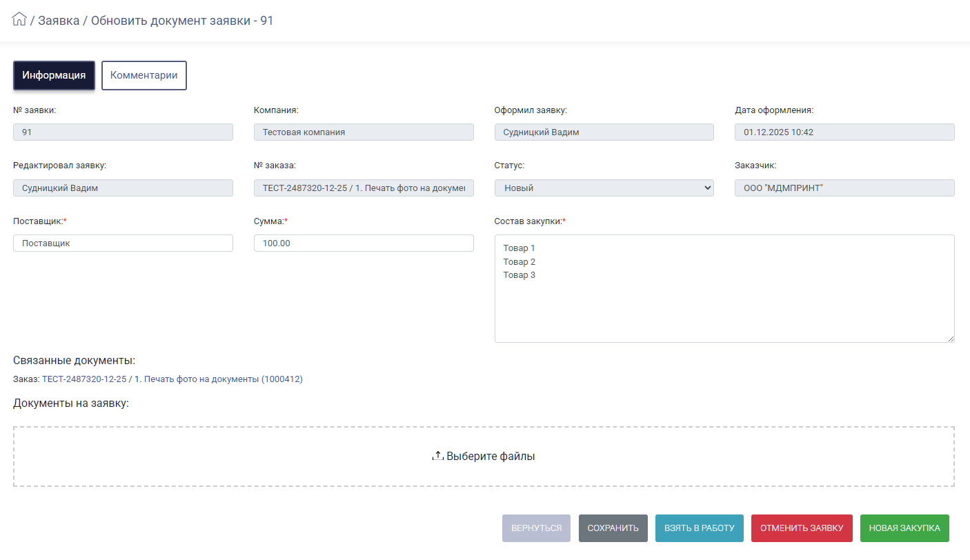Focus the Поставщик input field
This screenshot has width=970, height=560.
[123, 243]
